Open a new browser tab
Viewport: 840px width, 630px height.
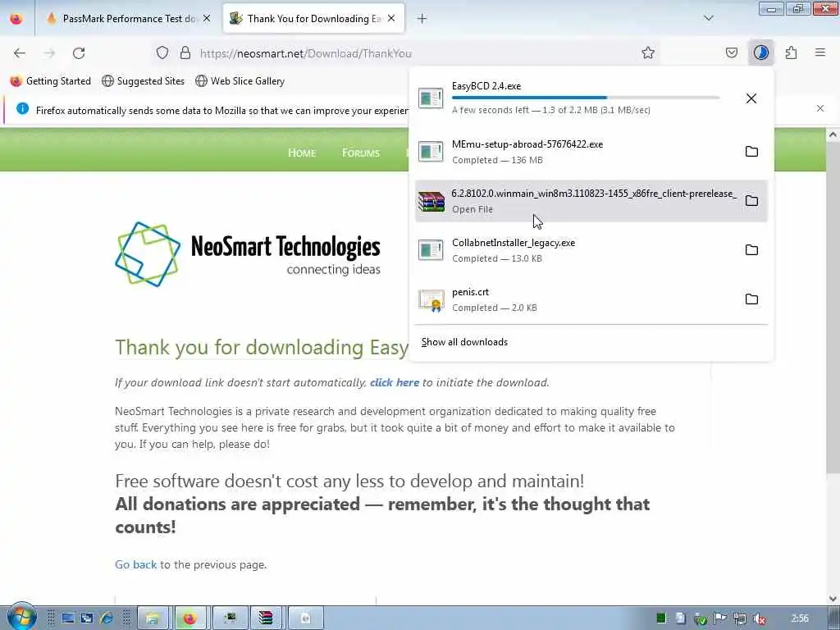(422, 19)
